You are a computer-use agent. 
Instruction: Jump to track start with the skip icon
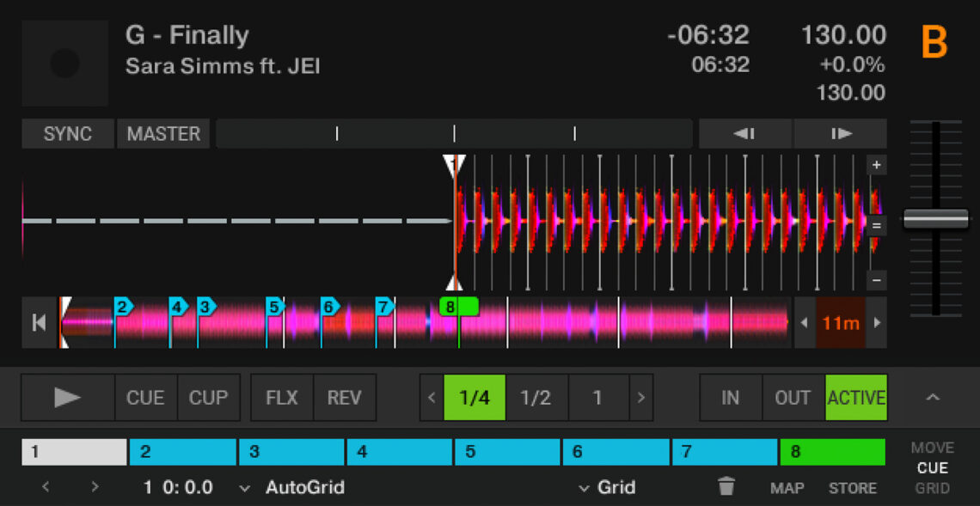[38, 323]
